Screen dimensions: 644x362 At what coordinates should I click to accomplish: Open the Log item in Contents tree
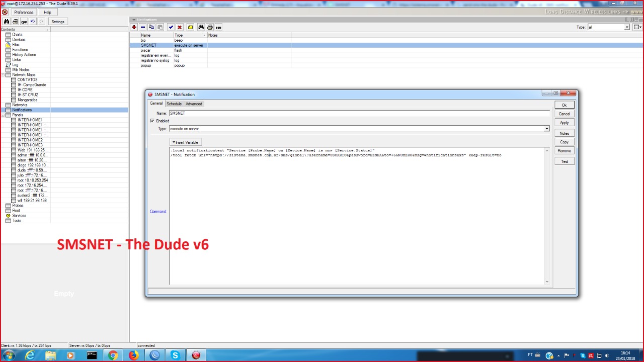pos(15,65)
